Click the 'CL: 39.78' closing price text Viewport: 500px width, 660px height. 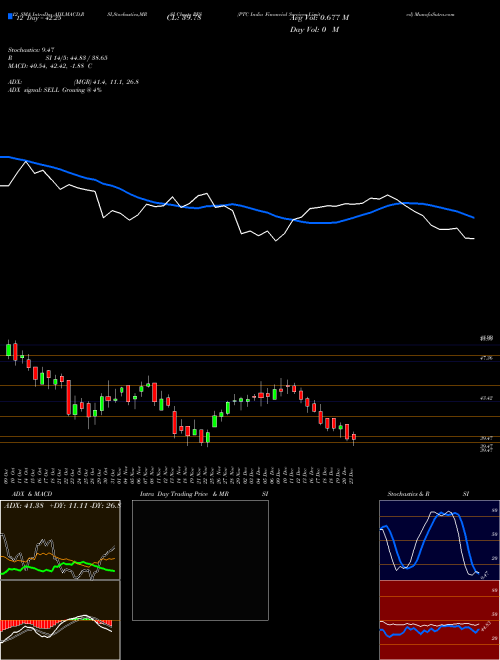pyautogui.click(x=184, y=18)
